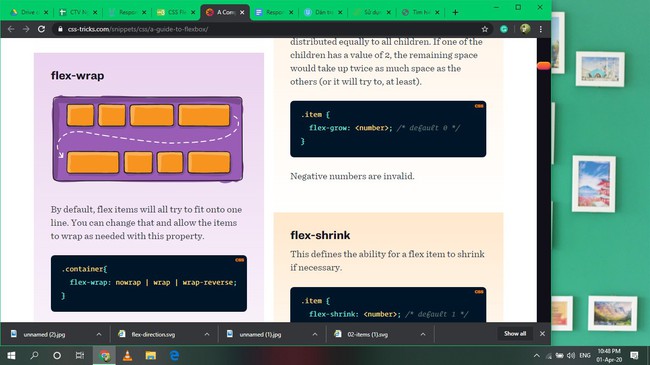
Task: Click the flex-grow code block
Action: pos(388,129)
